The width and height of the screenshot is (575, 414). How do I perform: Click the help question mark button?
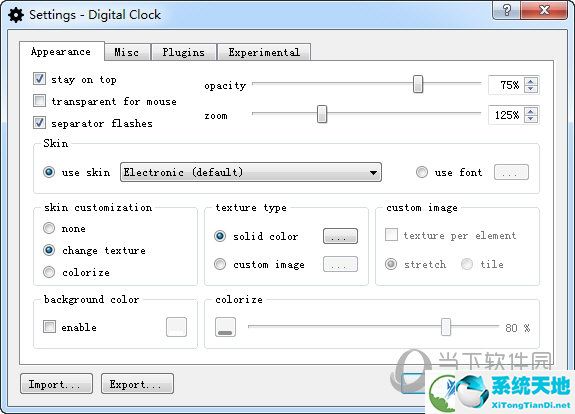click(x=506, y=10)
